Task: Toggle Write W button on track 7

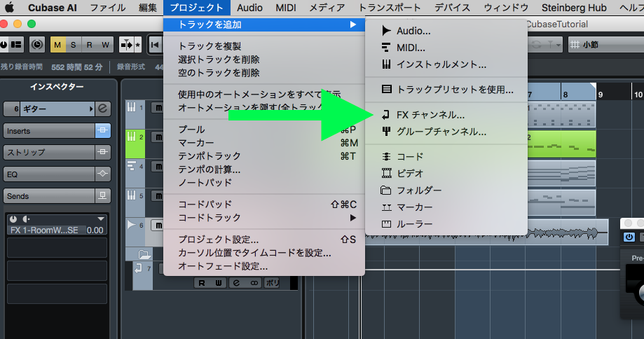Action: (x=219, y=283)
